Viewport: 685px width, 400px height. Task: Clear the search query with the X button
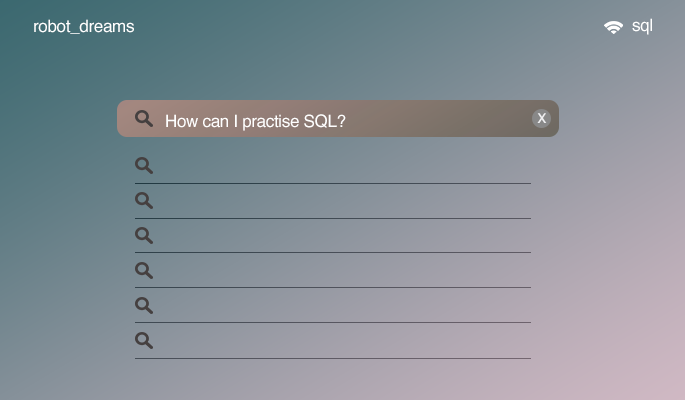[x=541, y=119]
